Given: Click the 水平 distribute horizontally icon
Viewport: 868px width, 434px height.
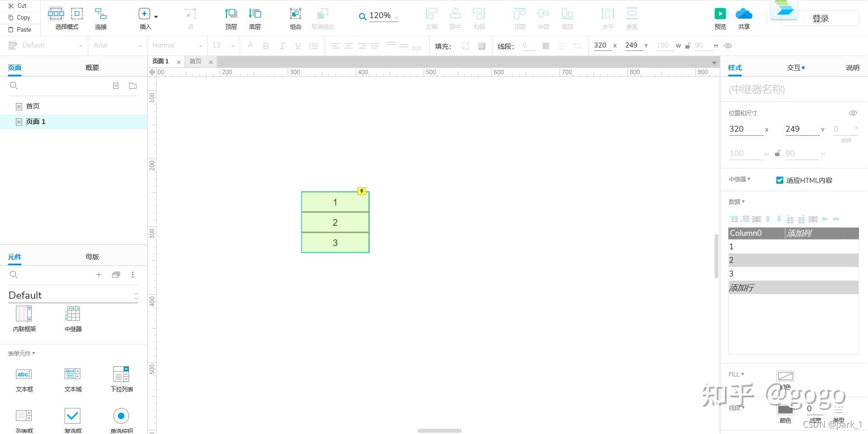Looking at the screenshot, I should 608,14.
